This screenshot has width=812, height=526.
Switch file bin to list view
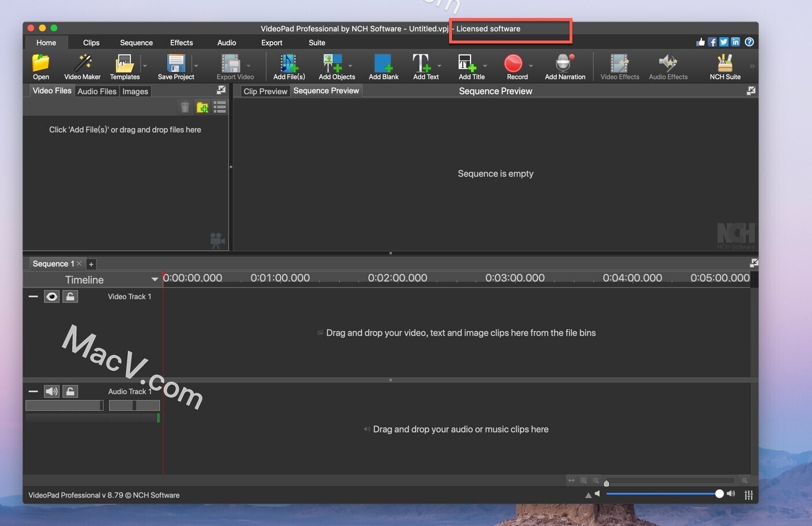click(x=220, y=107)
